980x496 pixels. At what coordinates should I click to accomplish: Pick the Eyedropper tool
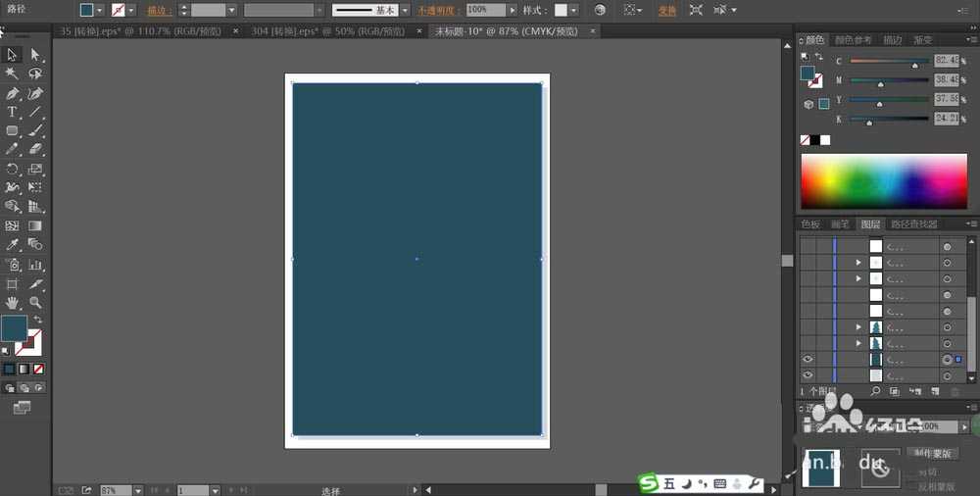pos(13,244)
